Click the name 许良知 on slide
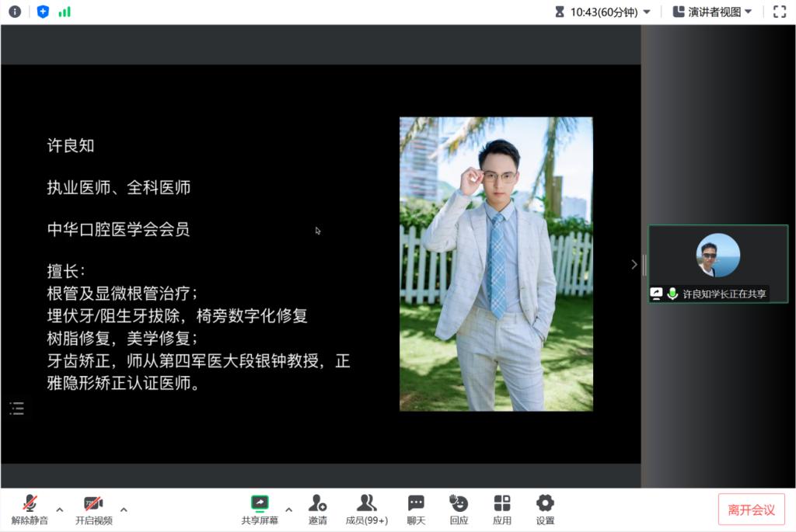Screen dimensions: 796x532 tap(71, 145)
